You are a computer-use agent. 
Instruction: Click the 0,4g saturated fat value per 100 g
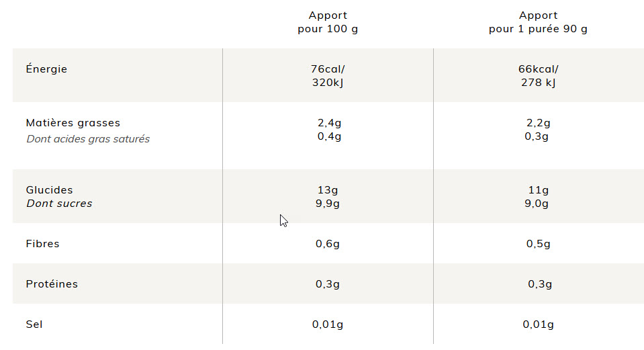[x=330, y=136]
